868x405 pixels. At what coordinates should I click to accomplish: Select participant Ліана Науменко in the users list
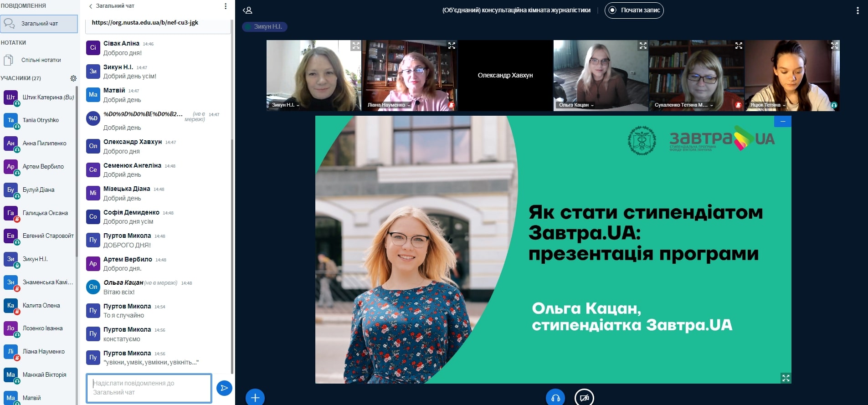(39, 351)
